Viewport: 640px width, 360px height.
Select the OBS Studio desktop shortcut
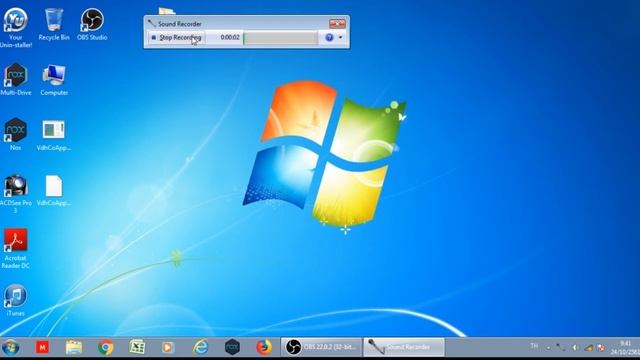[92, 24]
